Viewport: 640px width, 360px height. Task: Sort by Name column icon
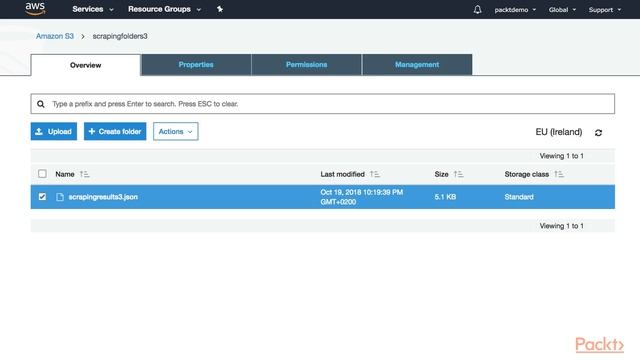[x=84, y=174]
